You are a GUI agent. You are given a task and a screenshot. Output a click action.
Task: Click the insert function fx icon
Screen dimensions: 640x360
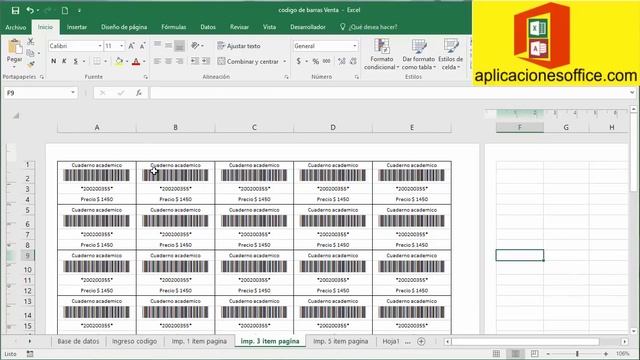tap(139, 93)
